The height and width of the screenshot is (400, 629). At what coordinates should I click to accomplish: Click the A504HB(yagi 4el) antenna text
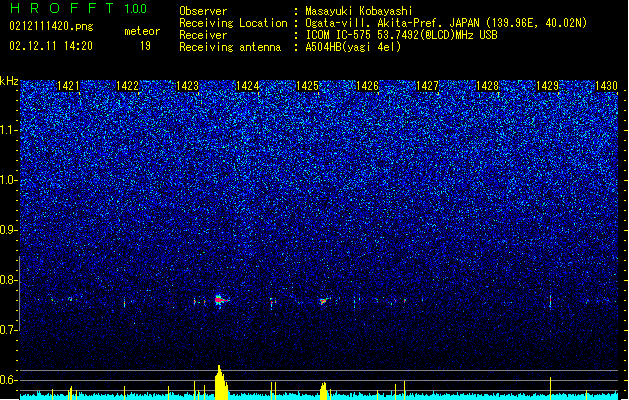click(353, 47)
